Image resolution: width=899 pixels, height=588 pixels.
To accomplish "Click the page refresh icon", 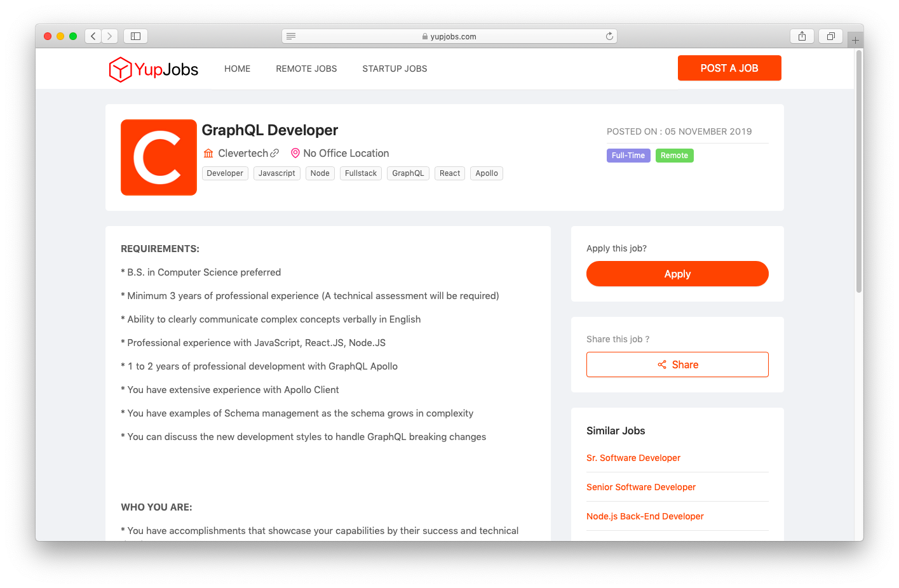I will pos(609,36).
